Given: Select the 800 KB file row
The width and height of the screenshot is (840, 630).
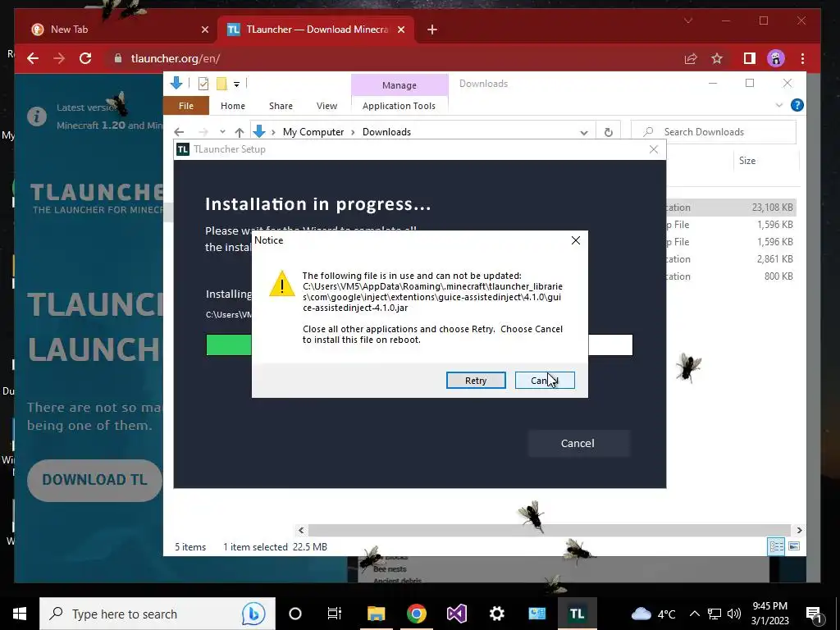Looking at the screenshot, I should (x=731, y=276).
